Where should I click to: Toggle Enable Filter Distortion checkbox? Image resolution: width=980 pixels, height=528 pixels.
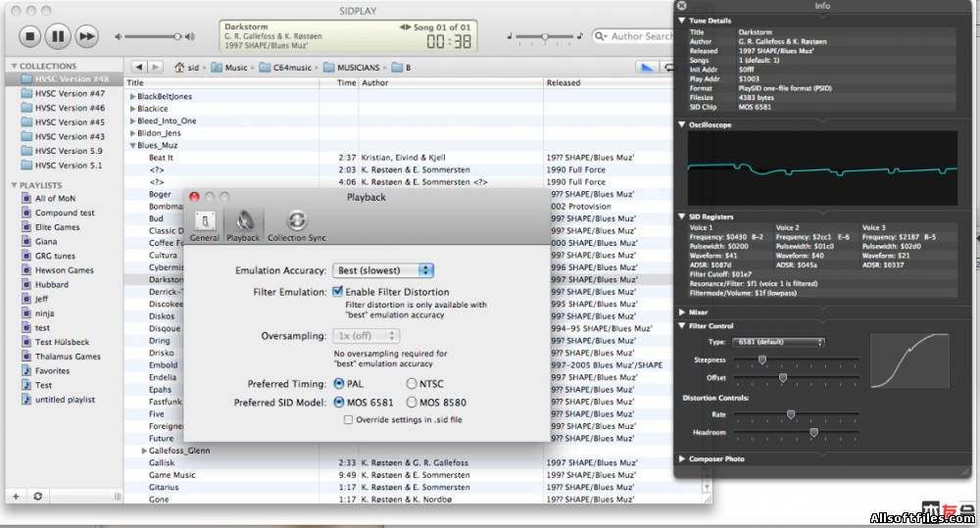coord(337,291)
